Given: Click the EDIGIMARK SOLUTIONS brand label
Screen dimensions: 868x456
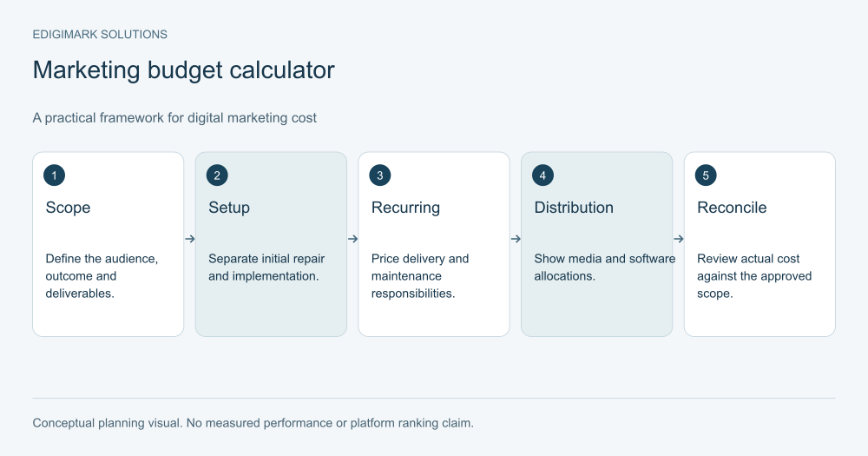Looking at the screenshot, I should [100, 35].
